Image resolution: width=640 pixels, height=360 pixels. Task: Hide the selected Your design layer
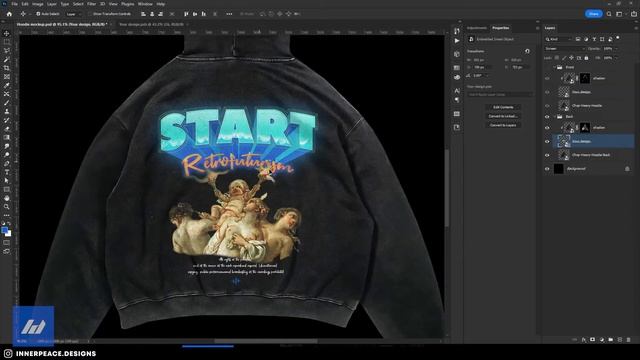click(547, 142)
